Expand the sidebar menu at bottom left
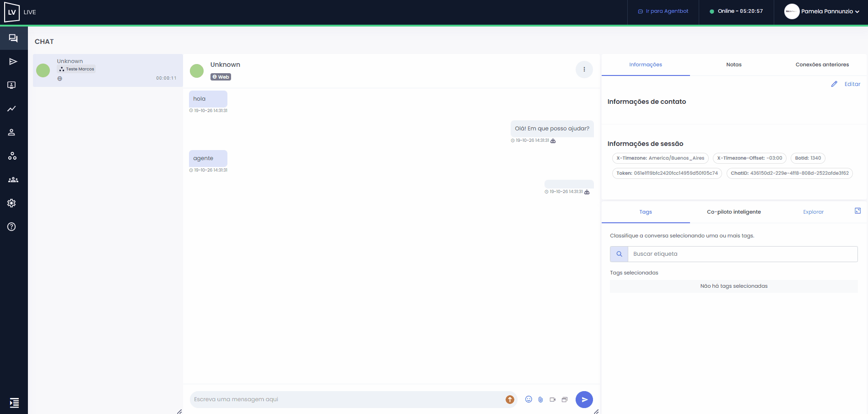This screenshot has width=868, height=414. 14,403
